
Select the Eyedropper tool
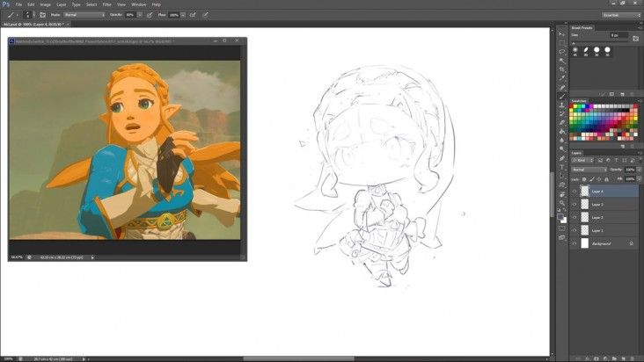(x=561, y=78)
